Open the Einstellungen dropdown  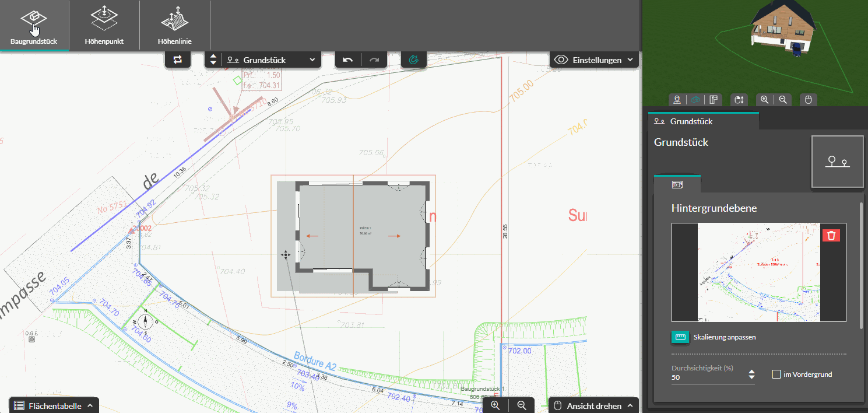coord(594,60)
